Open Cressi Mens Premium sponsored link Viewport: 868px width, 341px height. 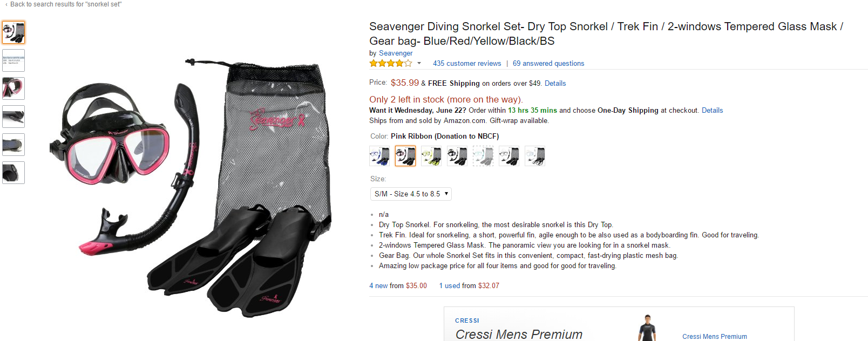[x=714, y=337]
